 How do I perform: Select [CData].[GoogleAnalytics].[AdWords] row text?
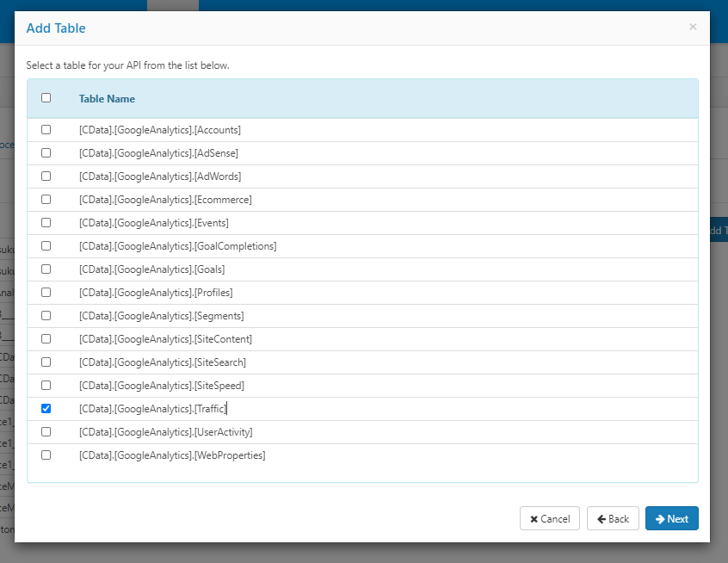point(160,176)
